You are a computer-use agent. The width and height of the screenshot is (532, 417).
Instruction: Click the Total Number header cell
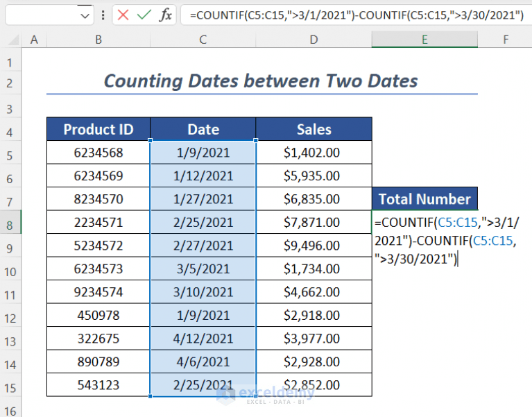pos(424,199)
